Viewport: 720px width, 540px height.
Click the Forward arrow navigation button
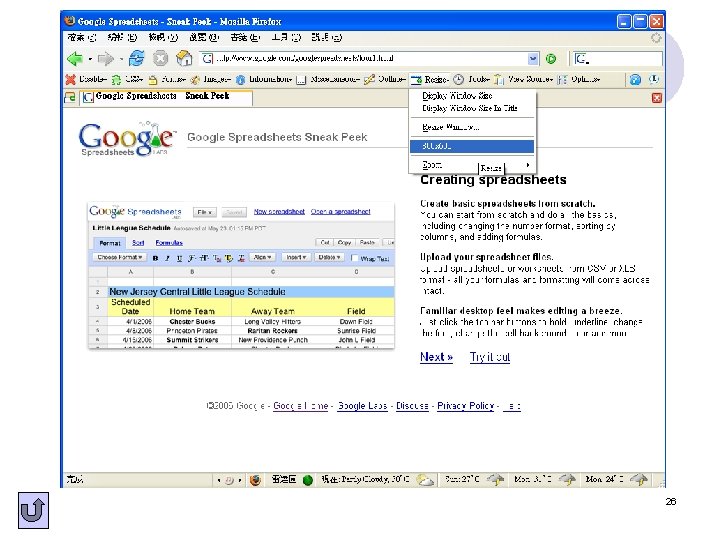[106, 59]
